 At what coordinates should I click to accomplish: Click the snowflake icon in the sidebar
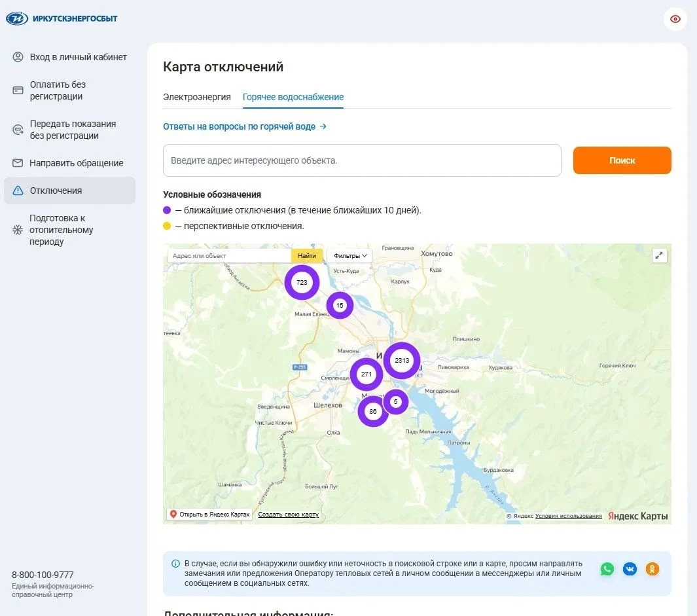(x=18, y=230)
